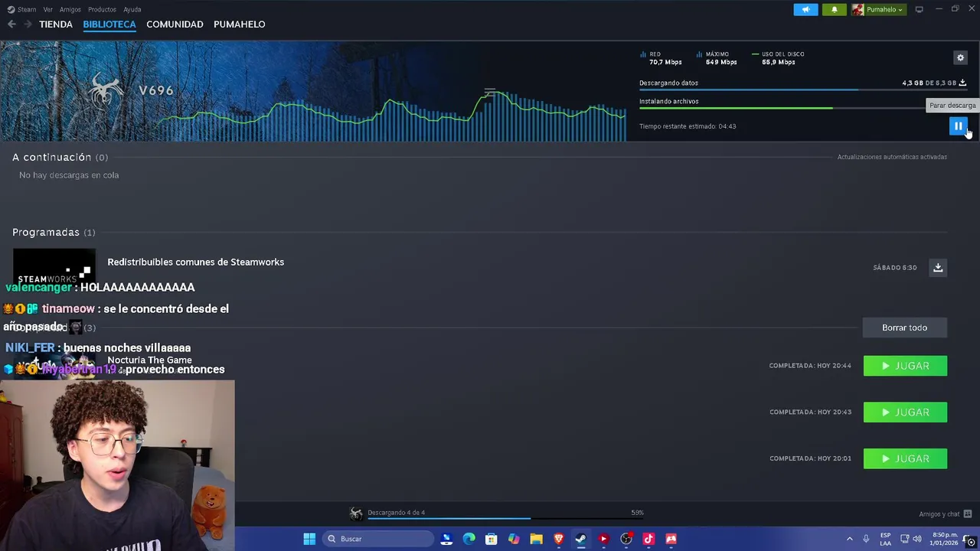The height and width of the screenshot is (551, 980).
Task: Open V696 game banner
Action: pos(313,91)
